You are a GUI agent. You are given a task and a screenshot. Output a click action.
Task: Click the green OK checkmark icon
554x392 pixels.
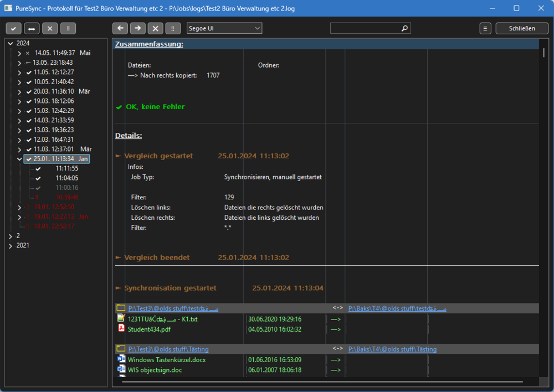point(119,107)
